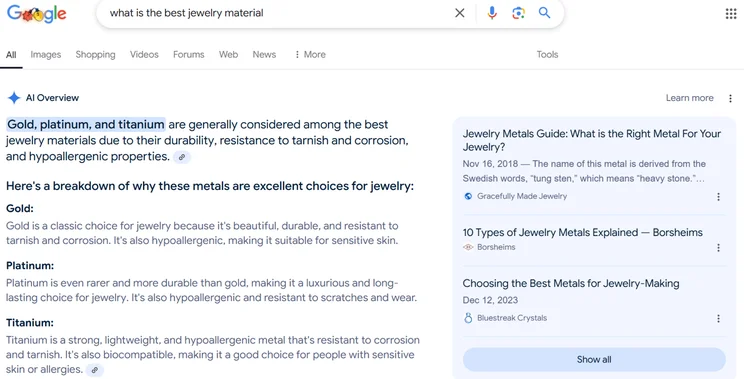Viewport: 744px width, 379px height.
Task: Open the Learn more link
Action: tap(689, 98)
